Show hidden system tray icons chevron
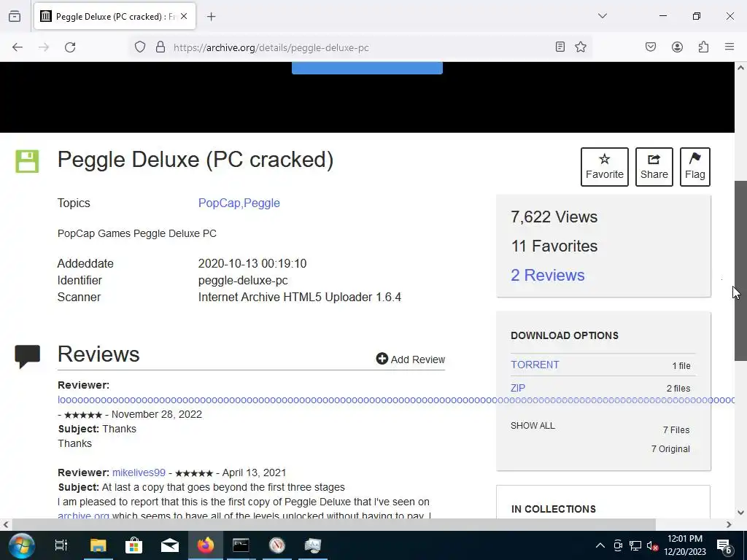 pyautogui.click(x=600, y=545)
